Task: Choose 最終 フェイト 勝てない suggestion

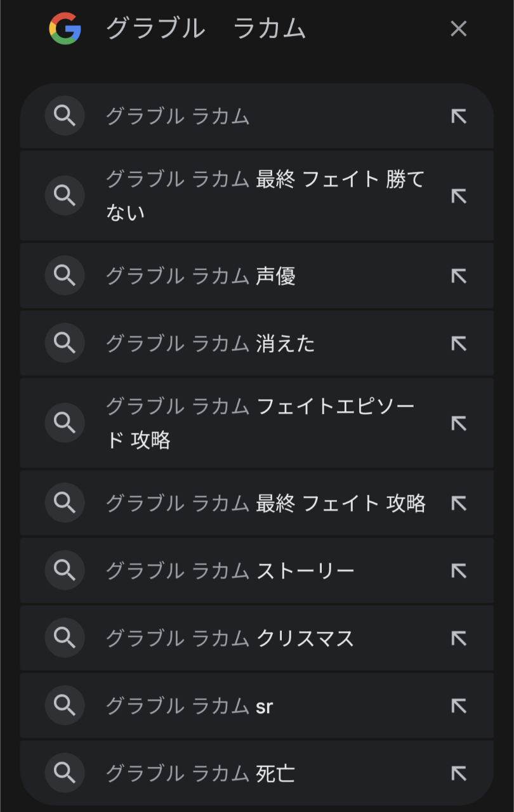Action: [x=265, y=195]
